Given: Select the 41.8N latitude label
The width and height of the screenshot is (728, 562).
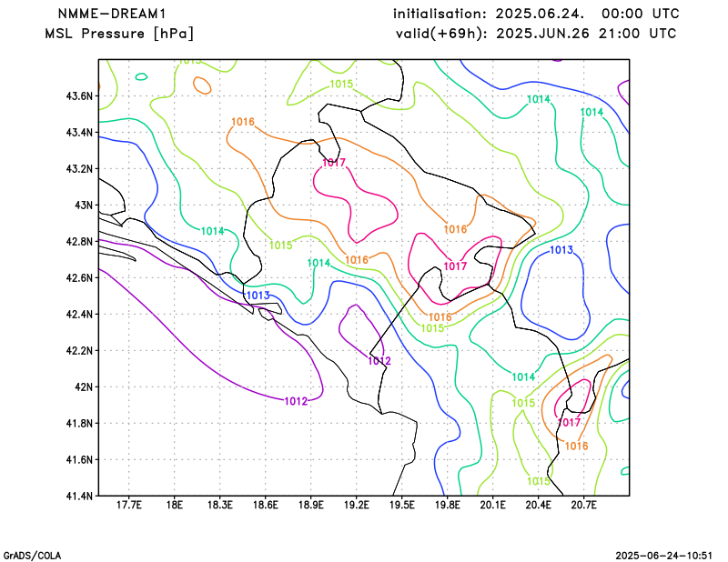Looking at the screenshot, I should pyautogui.click(x=80, y=423).
